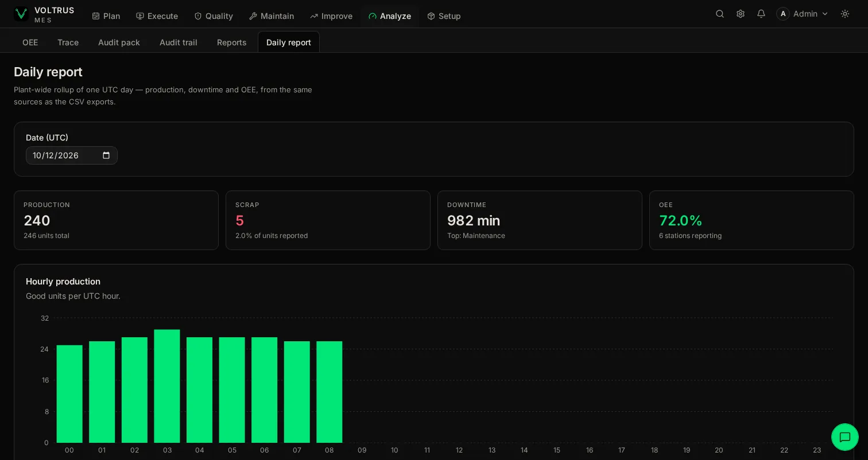Screen dimensions: 868x460
Task: Open the notifications bell
Action: (761, 14)
